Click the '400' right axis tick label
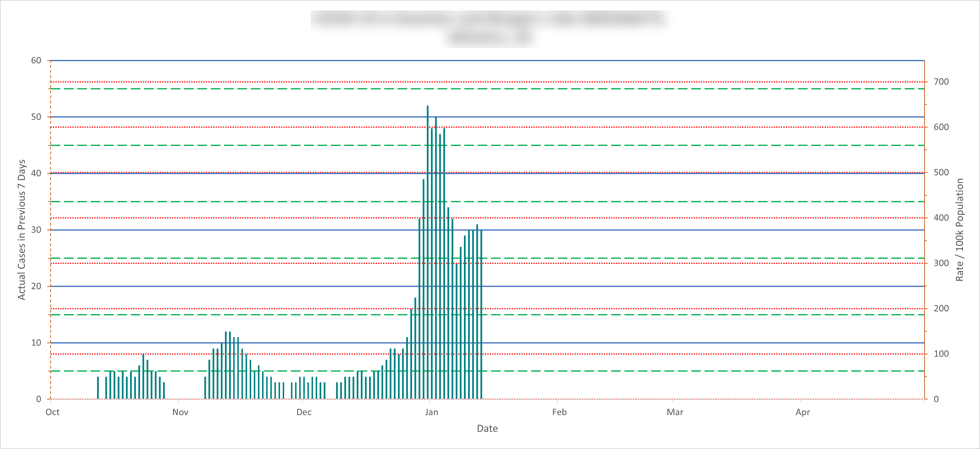980x449 pixels. tap(941, 218)
